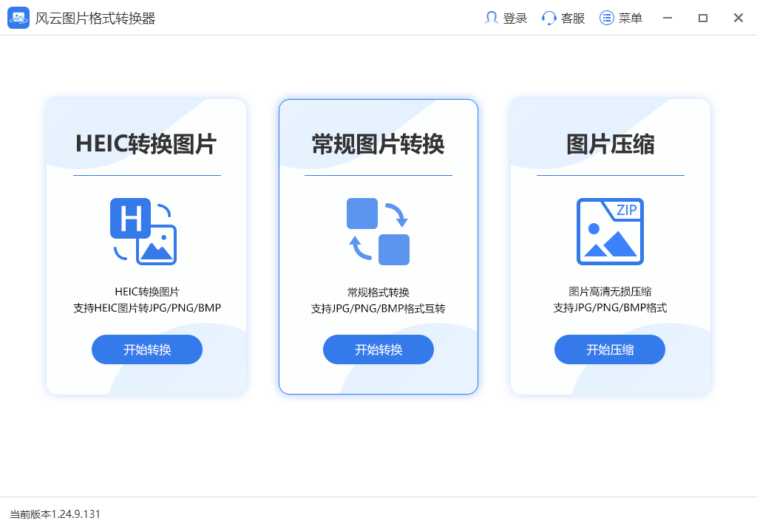Click 开始转换 under 常规图片转换
This screenshot has height=532, width=757.
[378, 349]
